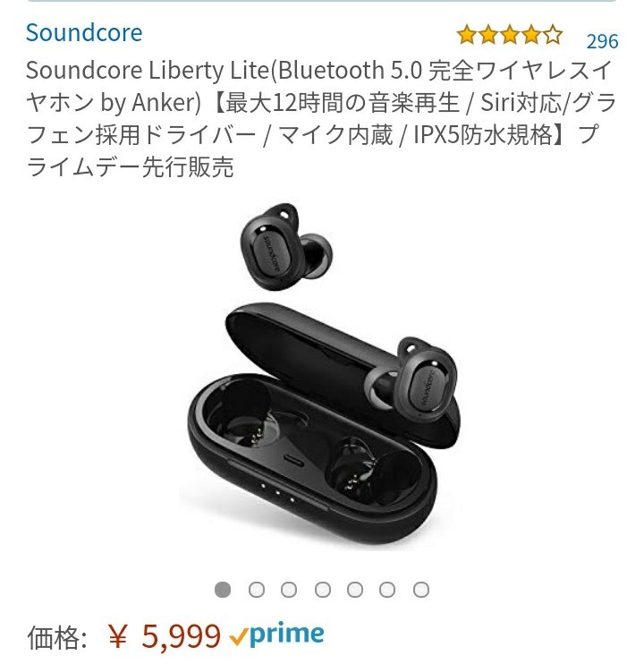
Task: Click the ¥ 5,999 price text
Action: click(165, 635)
